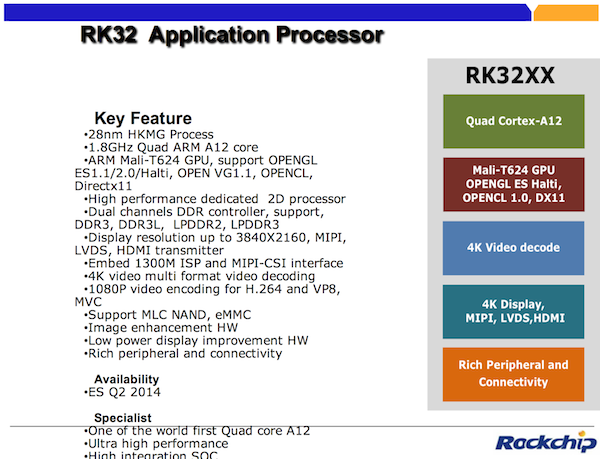This screenshot has height=459, width=600.
Task: Click the Display resolution up to 3840X2160 line
Action: click(x=215, y=238)
